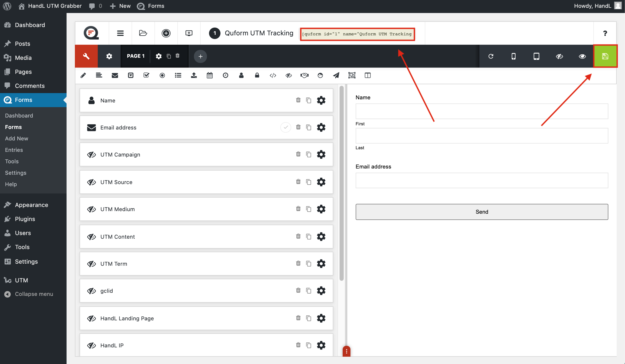Select the PAGE 1 tab

coord(136,56)
